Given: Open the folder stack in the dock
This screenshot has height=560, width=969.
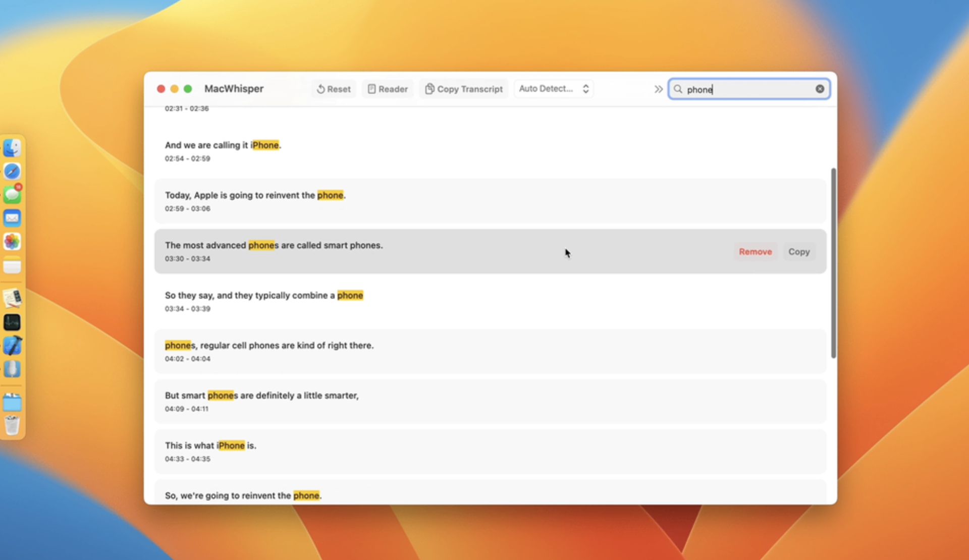Looking at the screenshot, I should pos(12,402).
